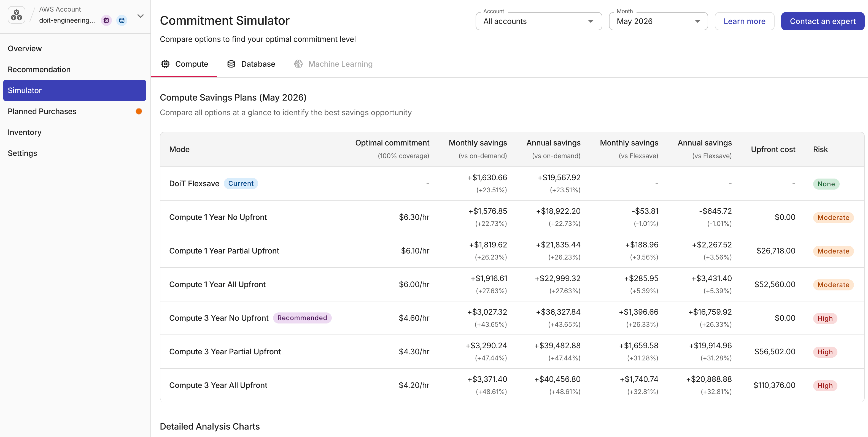Click the Detailed Analysis Charts heading
This screenshot has width=868, height=437.
tap(210, 427)
